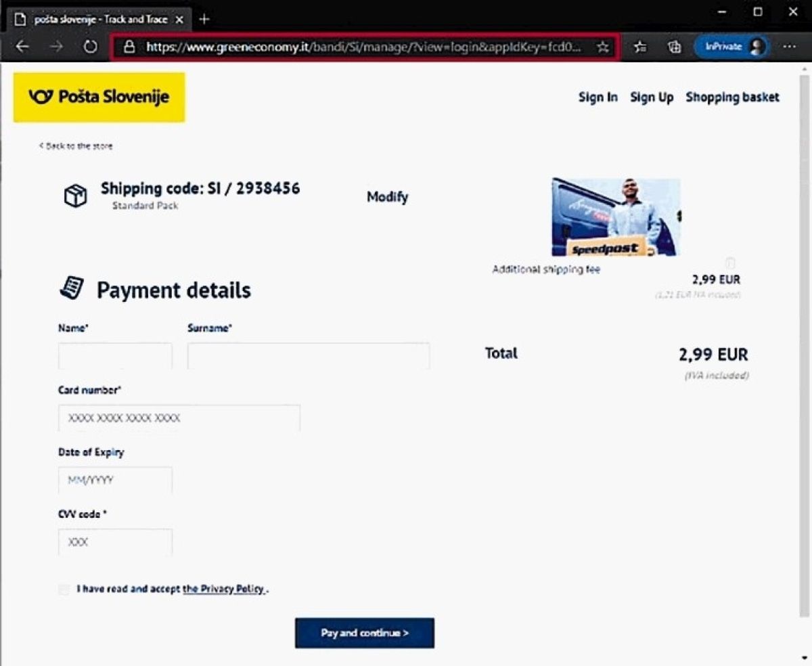
Task: Click the Speedpost courier image
Action: (x=616, y=217)
